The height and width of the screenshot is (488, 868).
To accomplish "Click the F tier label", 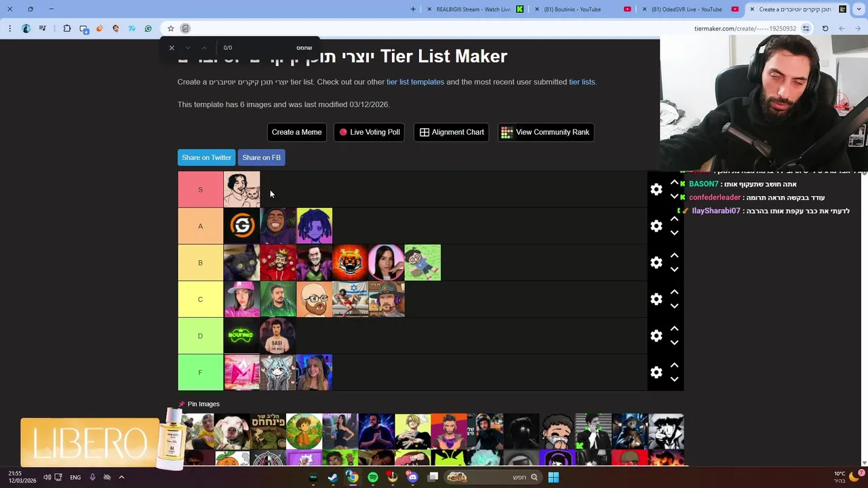I will tap(200, 372).
